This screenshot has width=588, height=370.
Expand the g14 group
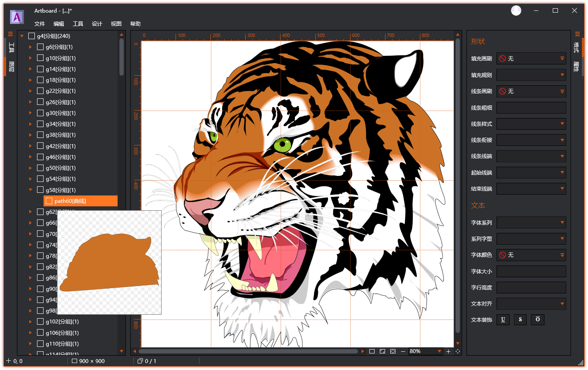click(x=30, y=69)
